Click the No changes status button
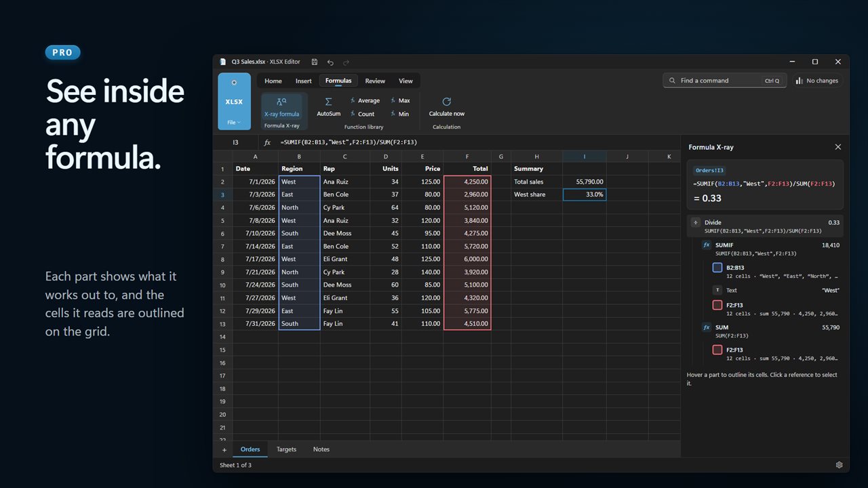 coord(816,81)
